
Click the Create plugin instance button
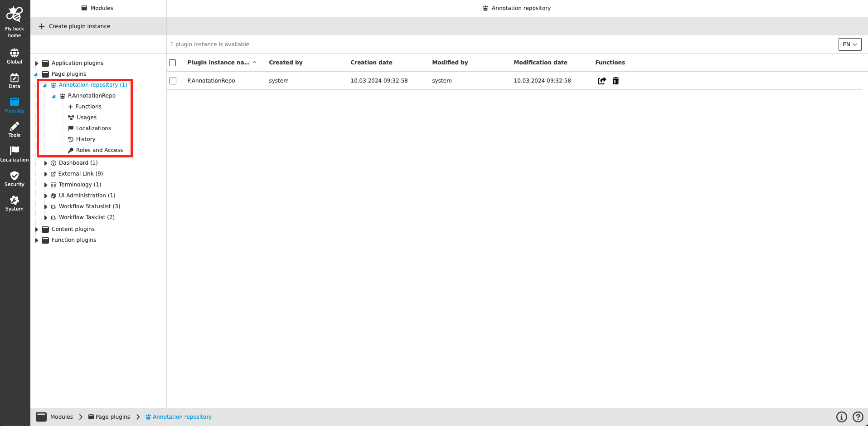74,26
